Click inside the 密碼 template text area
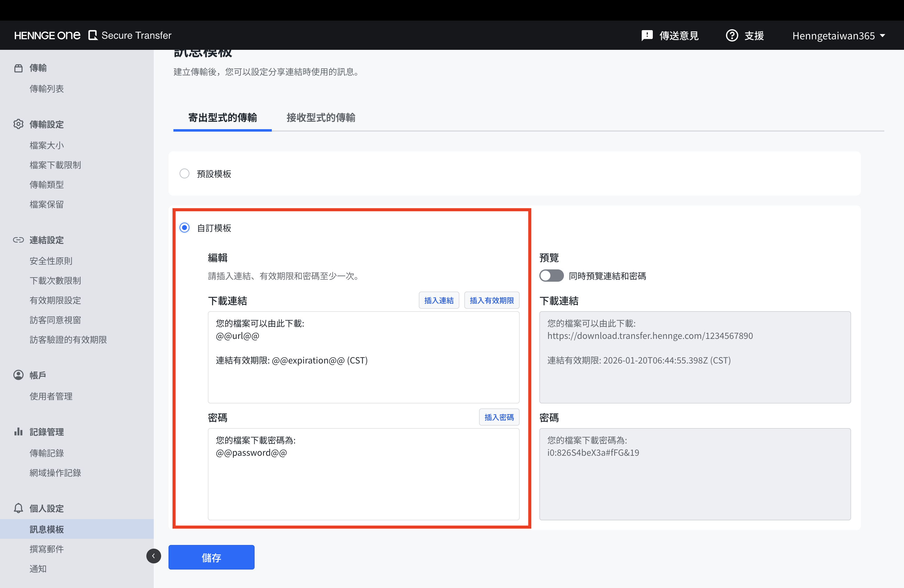The width and height of the screenshot is (904, 588). tap(363, 483)
